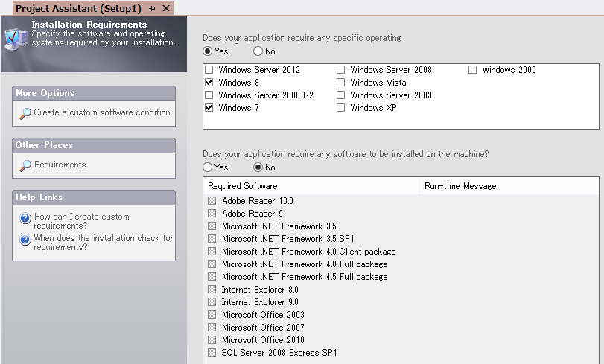
Task: Click magnifier icon next to Requirements
Action: (x=25, y=165)
